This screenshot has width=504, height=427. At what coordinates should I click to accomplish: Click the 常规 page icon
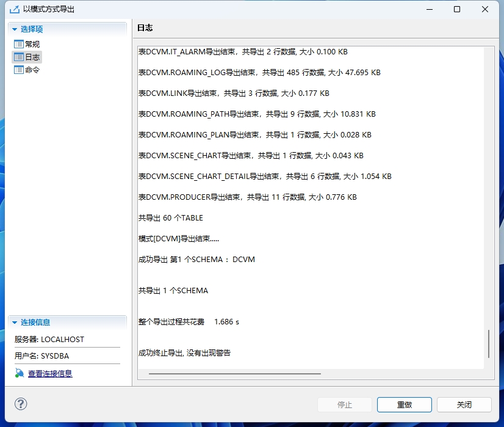click(x=19, y=44)
